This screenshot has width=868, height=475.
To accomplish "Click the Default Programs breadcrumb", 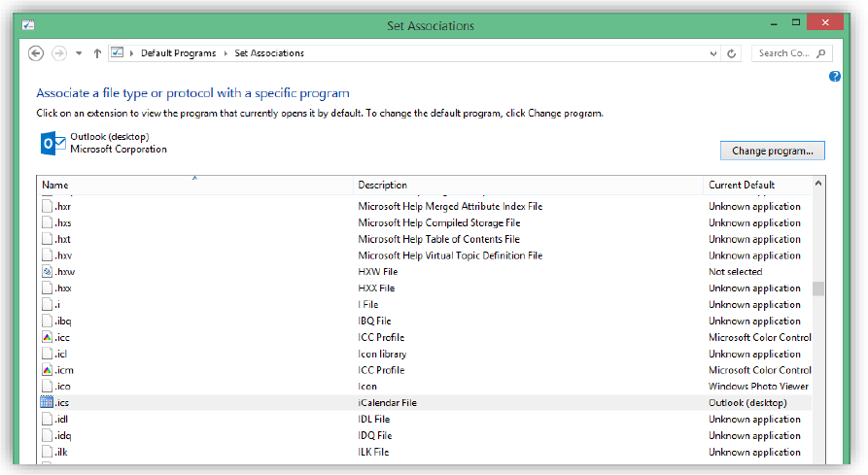I will pyautogui.click(x=178, y=53).
